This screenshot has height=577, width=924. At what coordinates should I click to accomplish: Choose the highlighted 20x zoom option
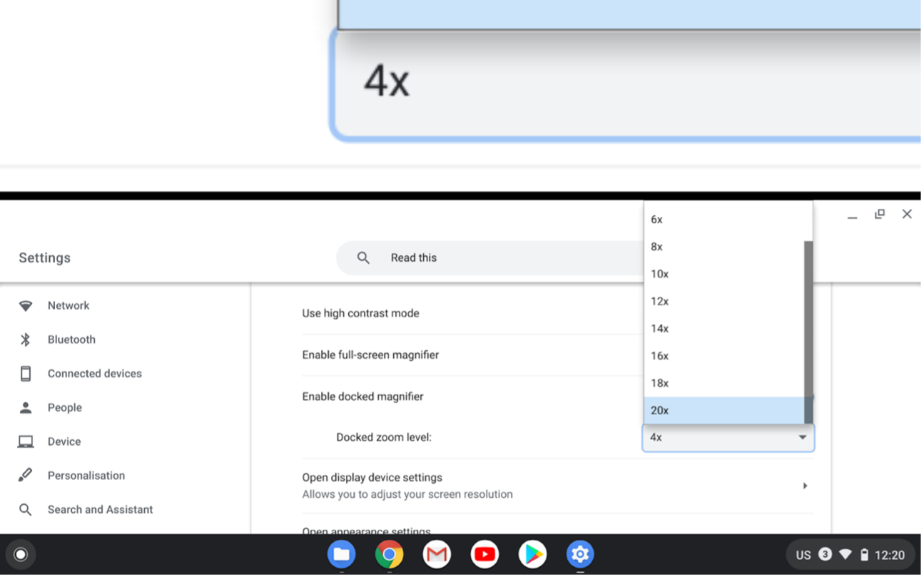(x=659, y=410)
